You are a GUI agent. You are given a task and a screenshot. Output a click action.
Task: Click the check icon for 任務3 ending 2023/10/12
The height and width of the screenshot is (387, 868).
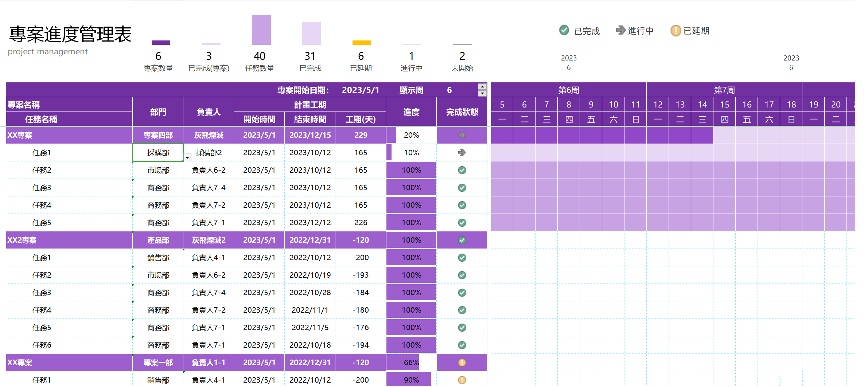click(x=462, y=188)
